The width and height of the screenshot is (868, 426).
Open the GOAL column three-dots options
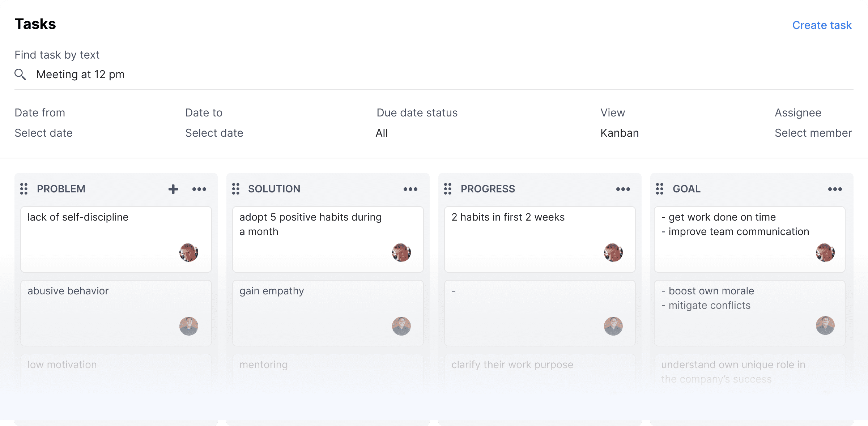pyautogui.click(x=835, y=189)
